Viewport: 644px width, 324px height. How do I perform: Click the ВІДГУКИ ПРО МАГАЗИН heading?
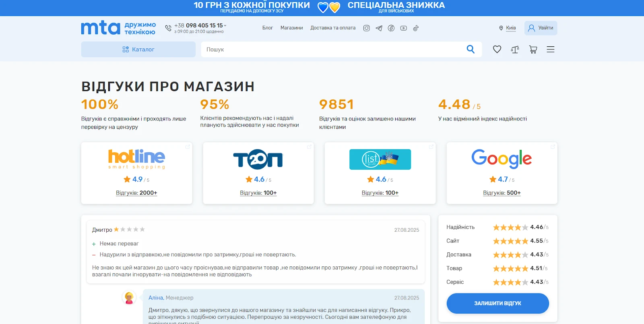168,86
